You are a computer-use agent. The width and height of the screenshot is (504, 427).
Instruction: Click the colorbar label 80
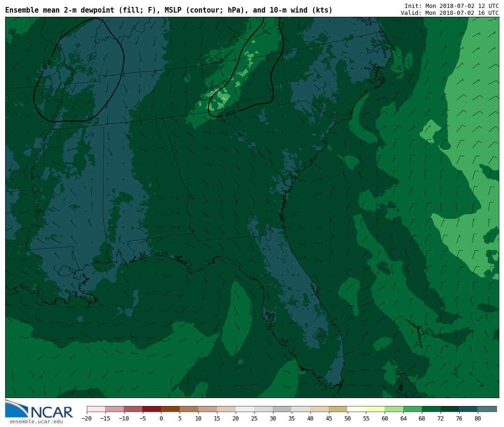(x=478, y=418)
